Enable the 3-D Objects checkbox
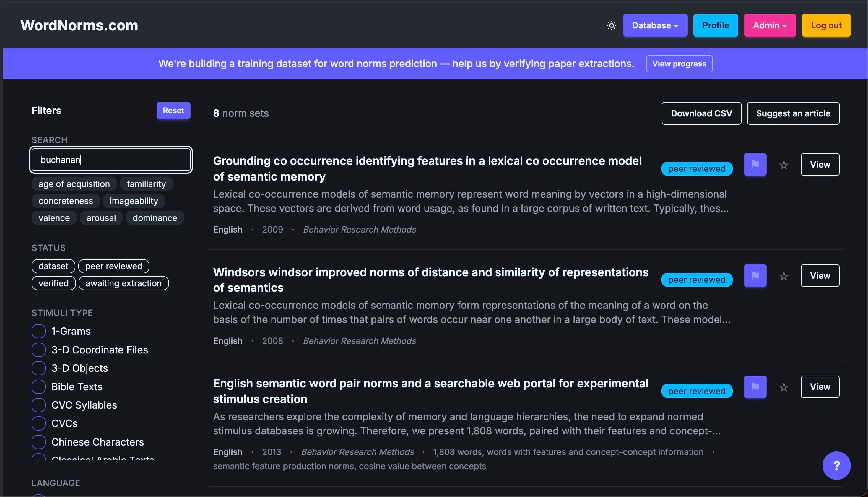868x497 pixels. [x=39, y=368]
